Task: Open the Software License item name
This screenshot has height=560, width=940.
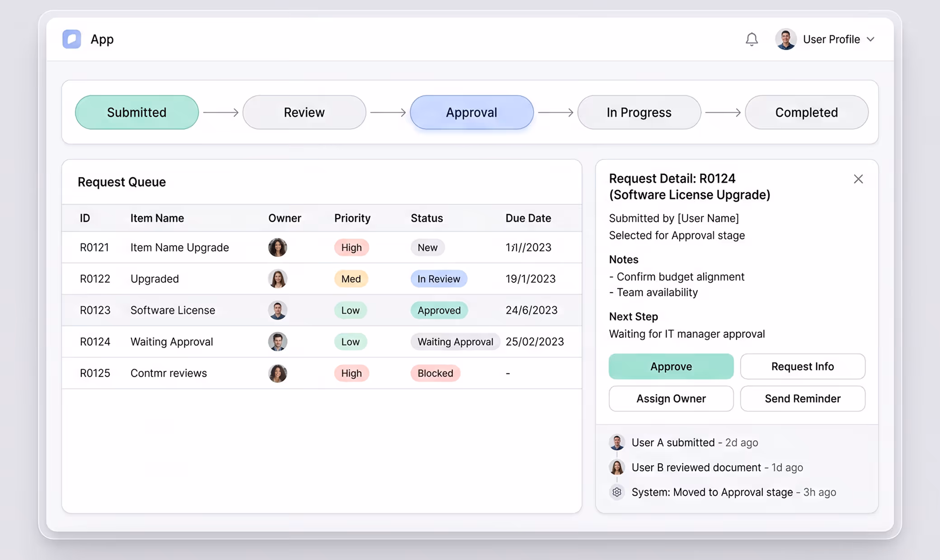Action: (x=173, y=310)
